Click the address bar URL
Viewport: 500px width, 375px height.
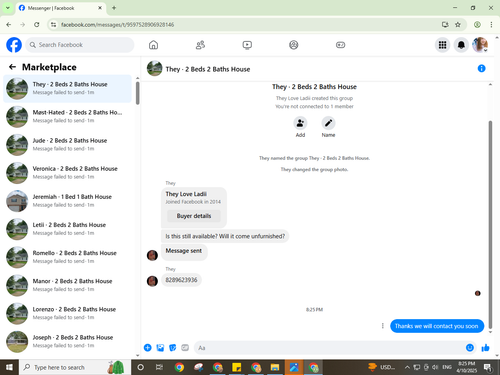tap(117, 25)
